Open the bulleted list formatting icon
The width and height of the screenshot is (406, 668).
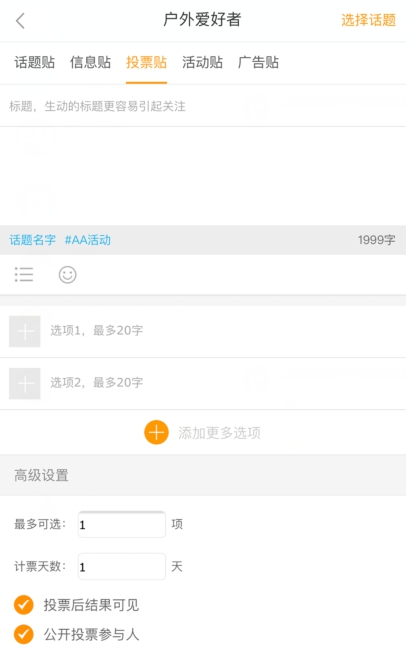24,275
